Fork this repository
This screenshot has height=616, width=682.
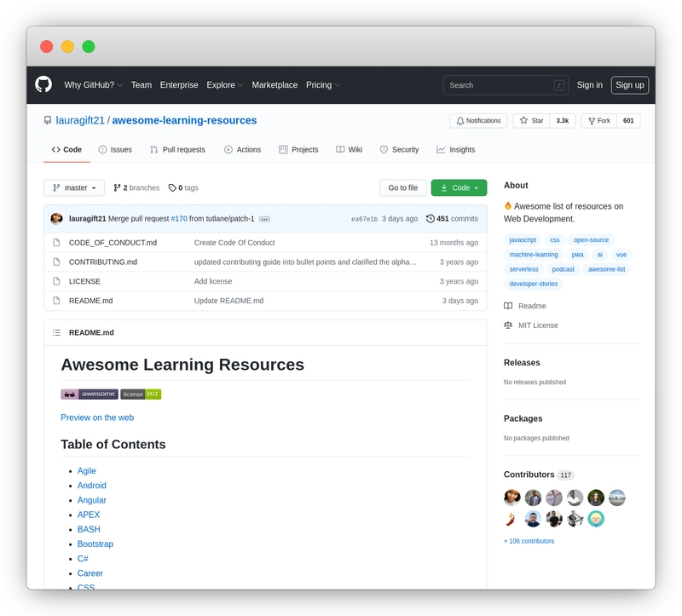pos(599,121)
